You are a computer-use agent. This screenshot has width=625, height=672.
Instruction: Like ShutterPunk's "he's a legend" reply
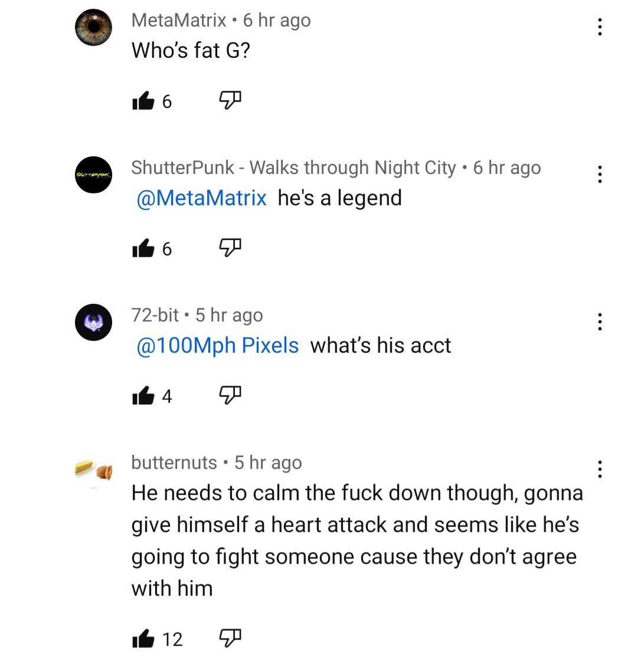(x=143, y=248)
